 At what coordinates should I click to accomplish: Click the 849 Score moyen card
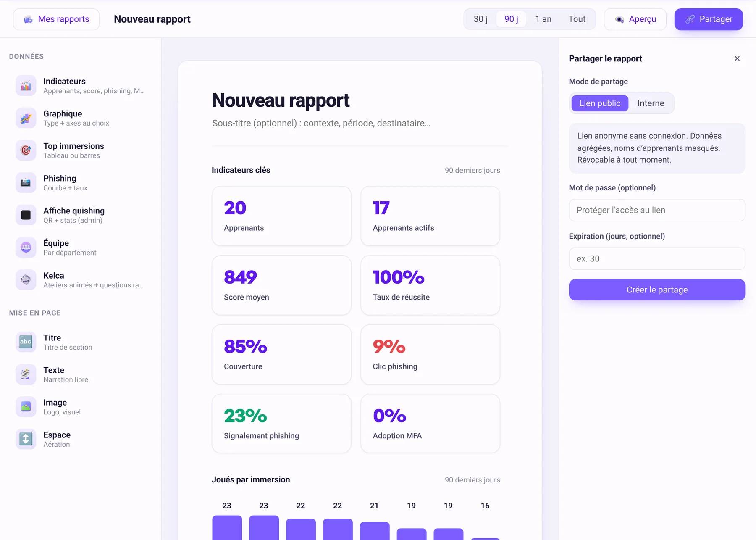281,285
